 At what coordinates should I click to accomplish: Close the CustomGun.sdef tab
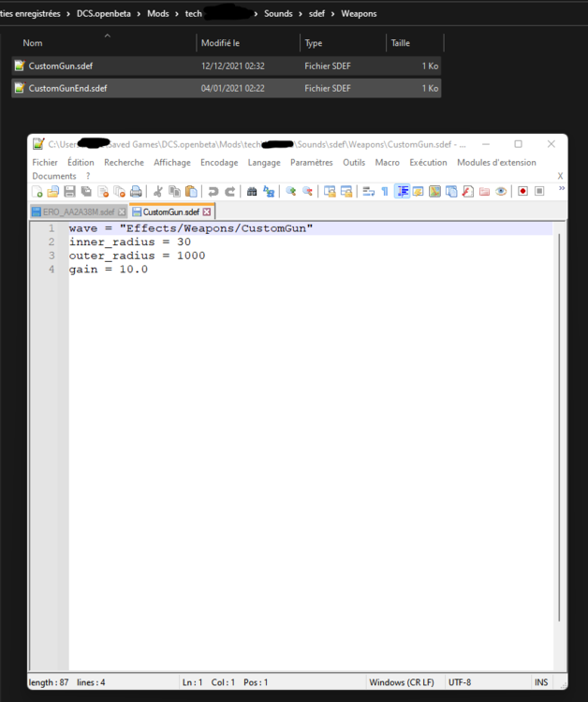click(x=206, y=212)
